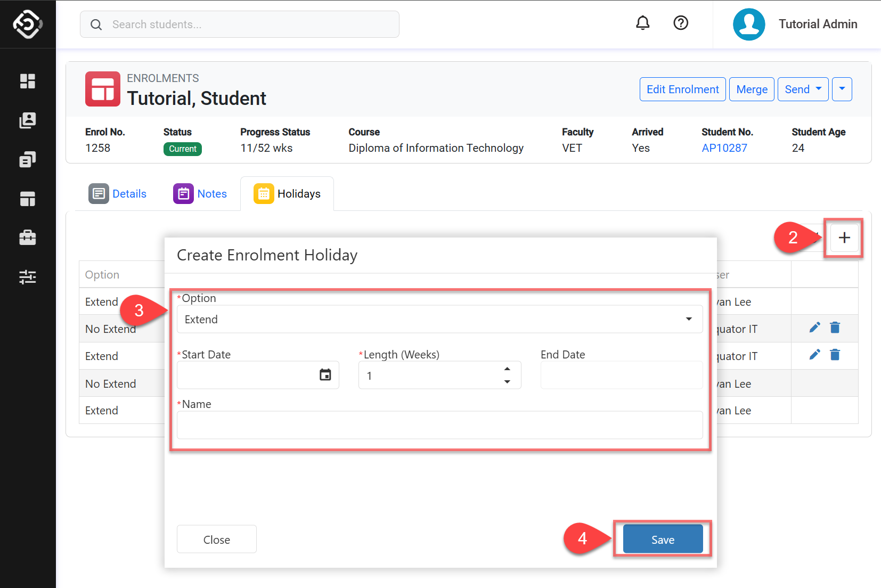This screenshot has width=881, height=588.
Task: Open the stacked documents sidebar icon
Action: point(28,159)
